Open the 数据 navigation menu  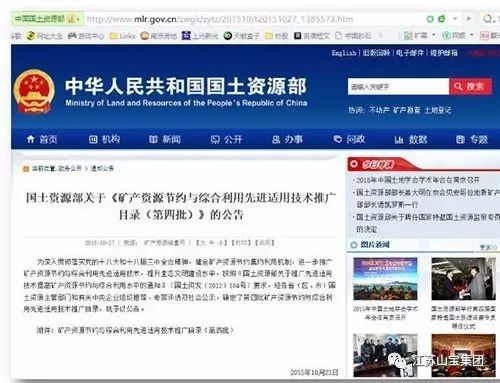411,139
